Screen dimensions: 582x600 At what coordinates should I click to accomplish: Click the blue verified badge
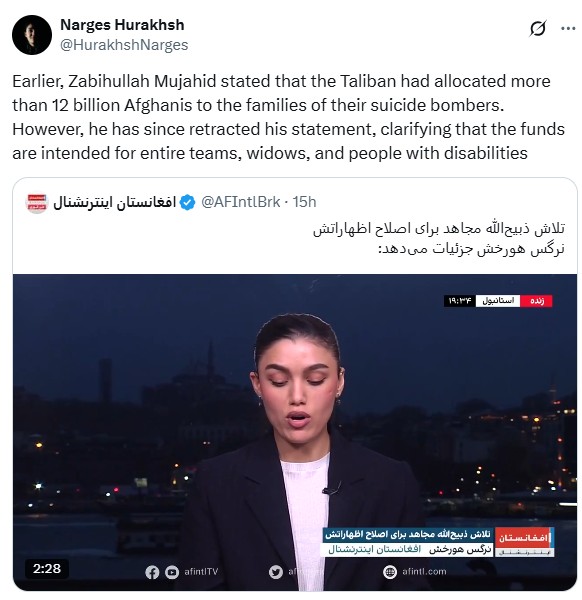(x=187, y=202)
